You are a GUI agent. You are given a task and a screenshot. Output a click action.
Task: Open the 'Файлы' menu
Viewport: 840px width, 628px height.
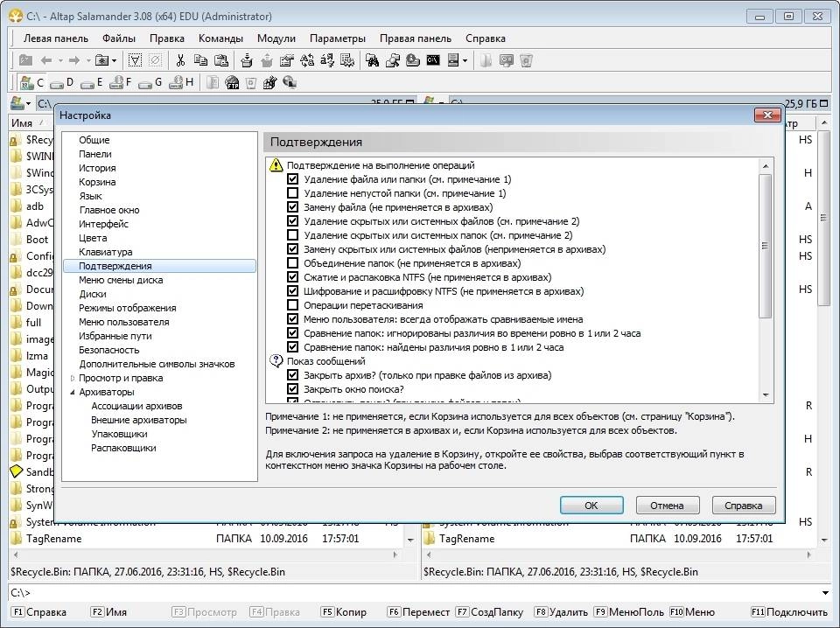[x=119, y=38]
